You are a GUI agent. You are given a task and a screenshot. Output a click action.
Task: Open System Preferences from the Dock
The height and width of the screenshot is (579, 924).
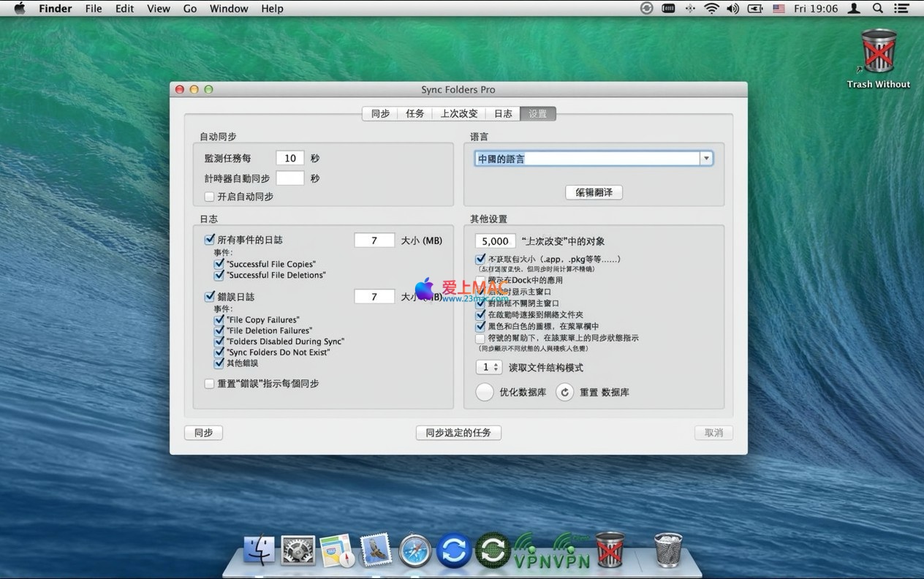click(x=298, y=550)
